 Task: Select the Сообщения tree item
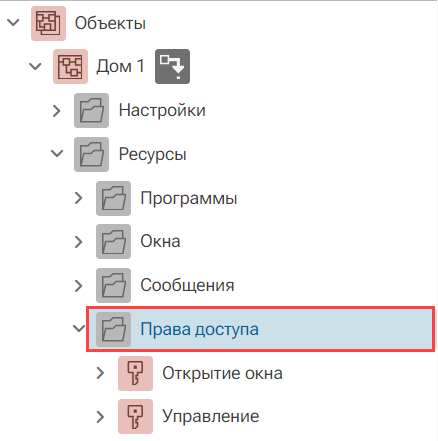[x=187, y=285]
